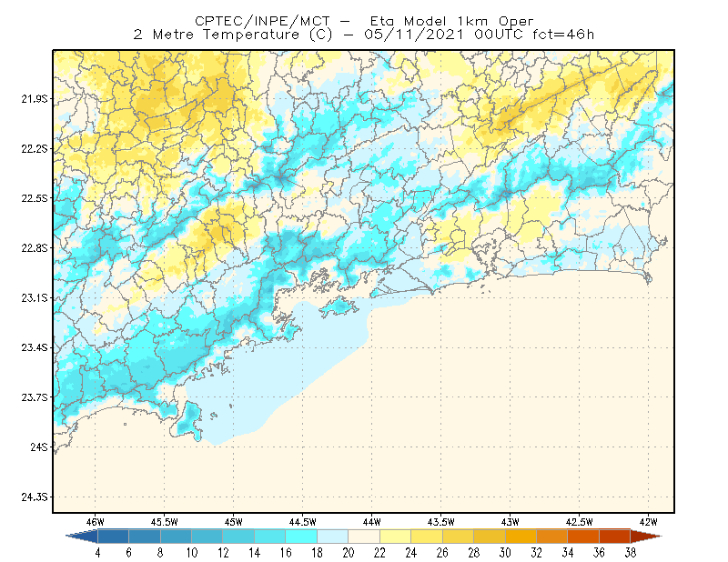
Task: Click the 43.5W longitude label
Action: tap(441, 522)
